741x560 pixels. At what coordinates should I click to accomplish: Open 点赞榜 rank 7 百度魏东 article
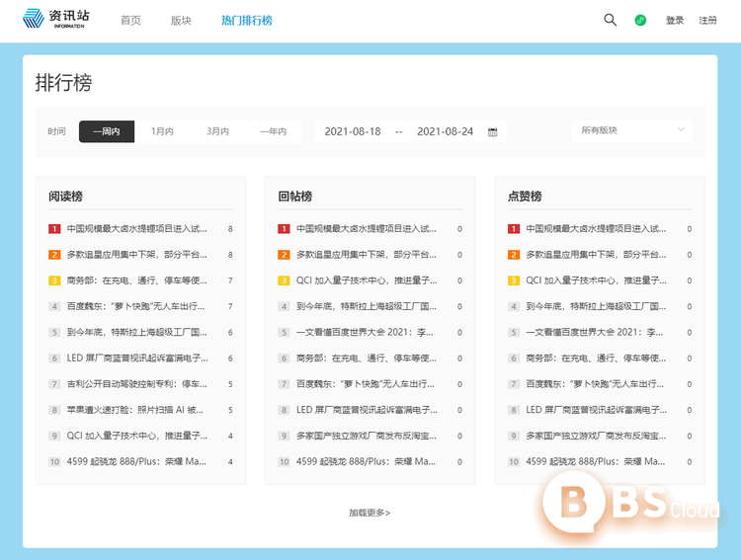click(595, 384)
